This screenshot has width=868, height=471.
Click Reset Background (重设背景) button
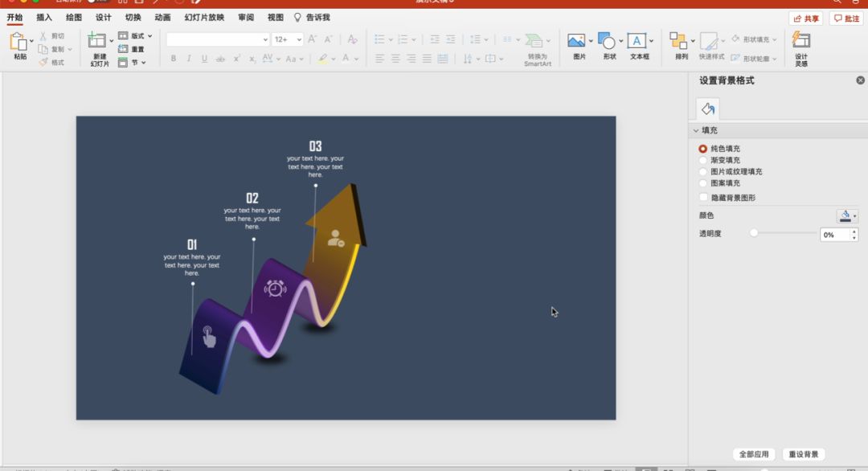click(x=803, y=454)
